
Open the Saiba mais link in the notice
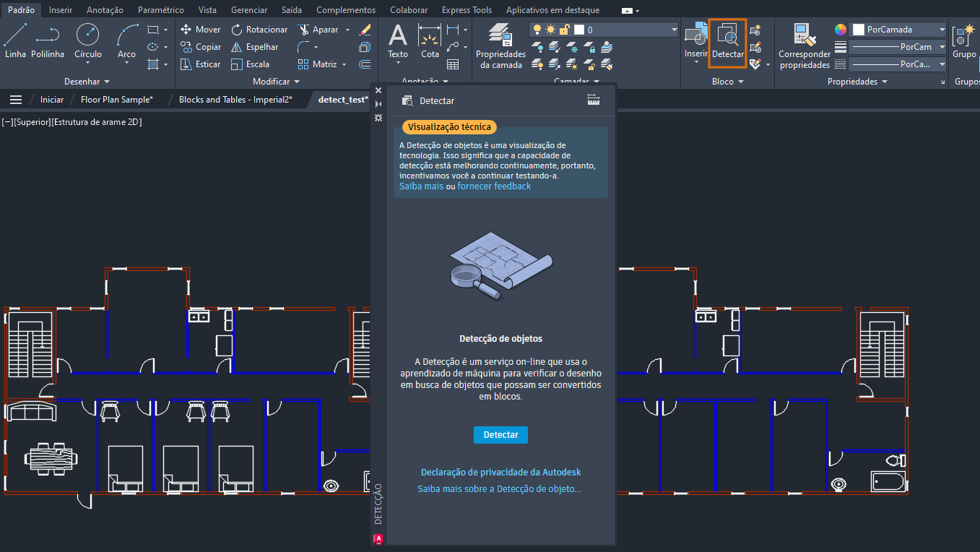(421, 186)
